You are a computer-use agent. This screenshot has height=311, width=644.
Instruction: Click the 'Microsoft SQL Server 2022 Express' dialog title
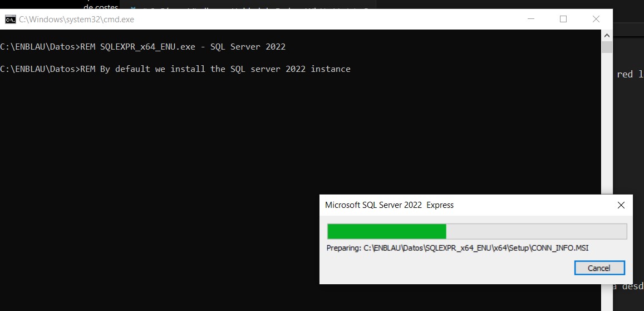click(x=390, y=205)
